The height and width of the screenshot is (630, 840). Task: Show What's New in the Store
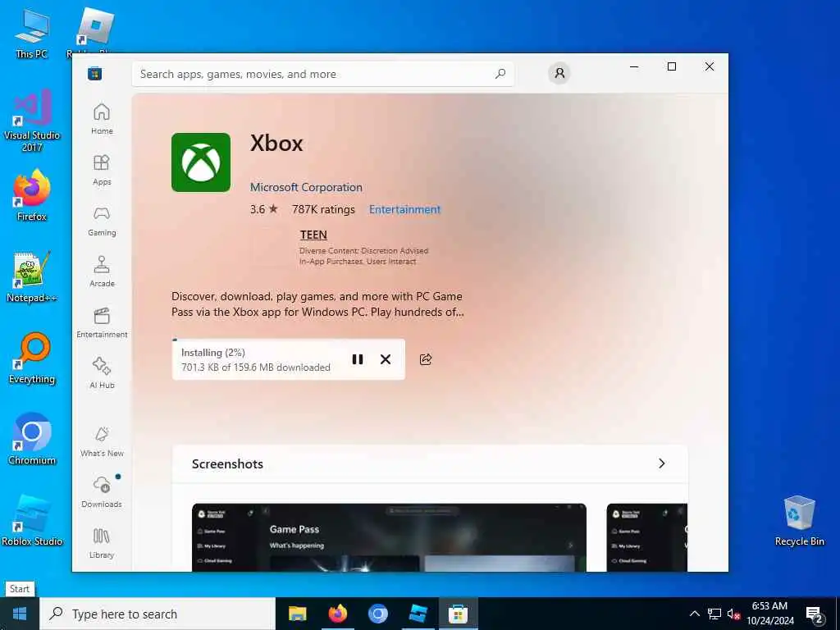102,441
